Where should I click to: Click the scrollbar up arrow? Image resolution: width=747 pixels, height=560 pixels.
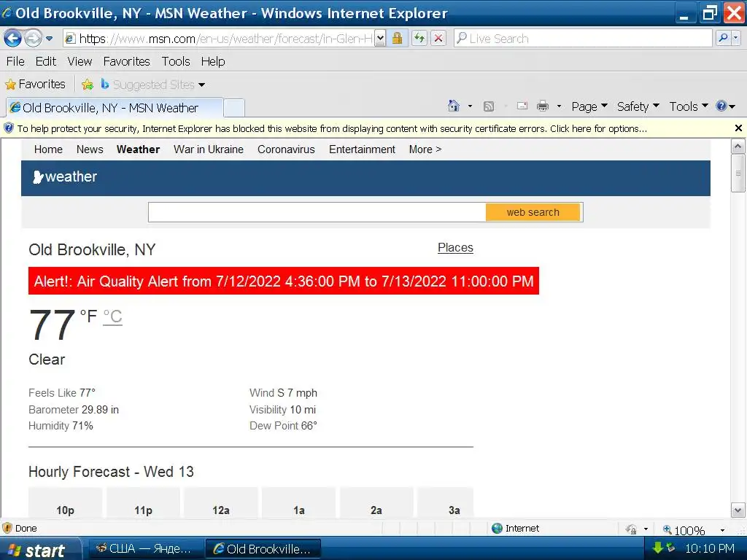[738, 147]
